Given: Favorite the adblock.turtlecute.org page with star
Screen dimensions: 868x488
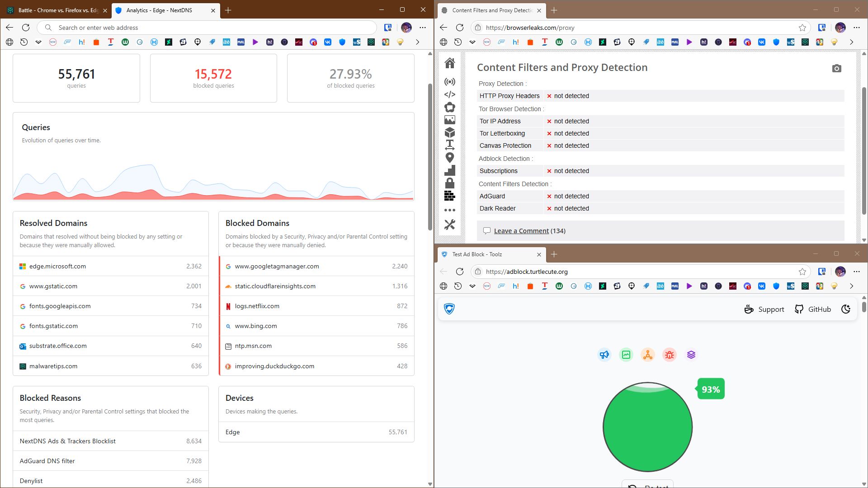Looking at the screenshot, I should coord(802,272).
